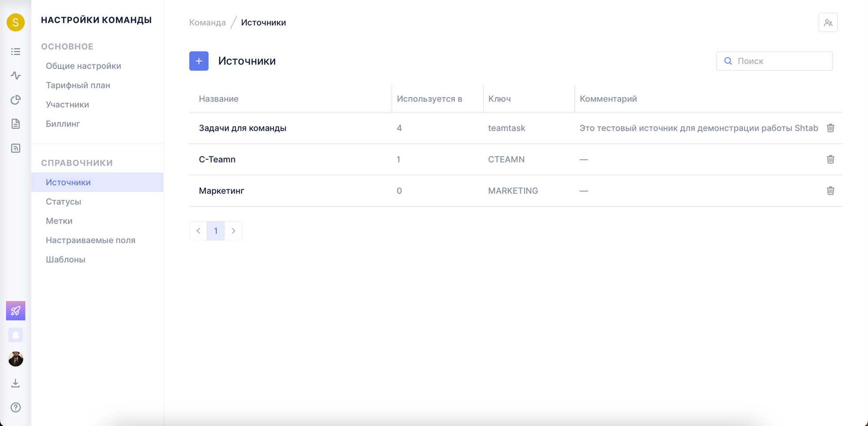Open Тарифный план settings section
The height and width of the screenshot is (426, 868).
pos(78,85)
